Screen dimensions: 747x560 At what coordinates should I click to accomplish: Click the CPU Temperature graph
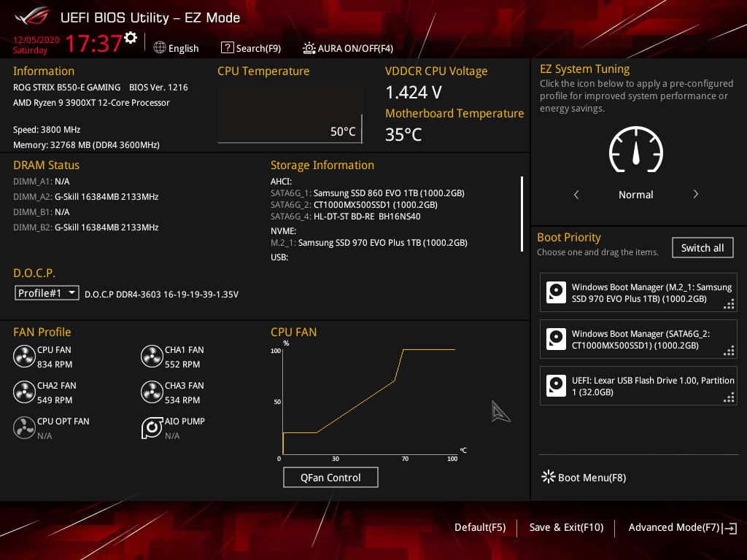pyautogui.click(x=290, y=114)
